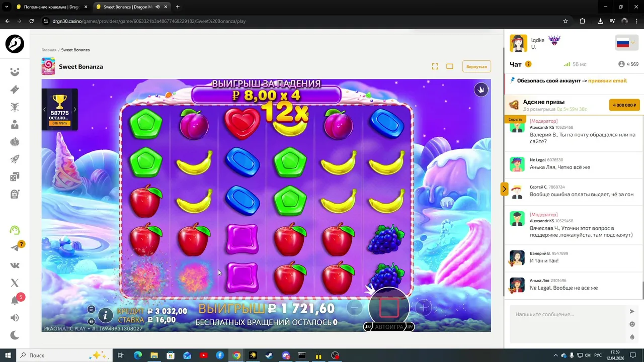The width and height of the screenshot is (644, 362).
Task: Decrease the bet with minus button
Action: (355, 307)
